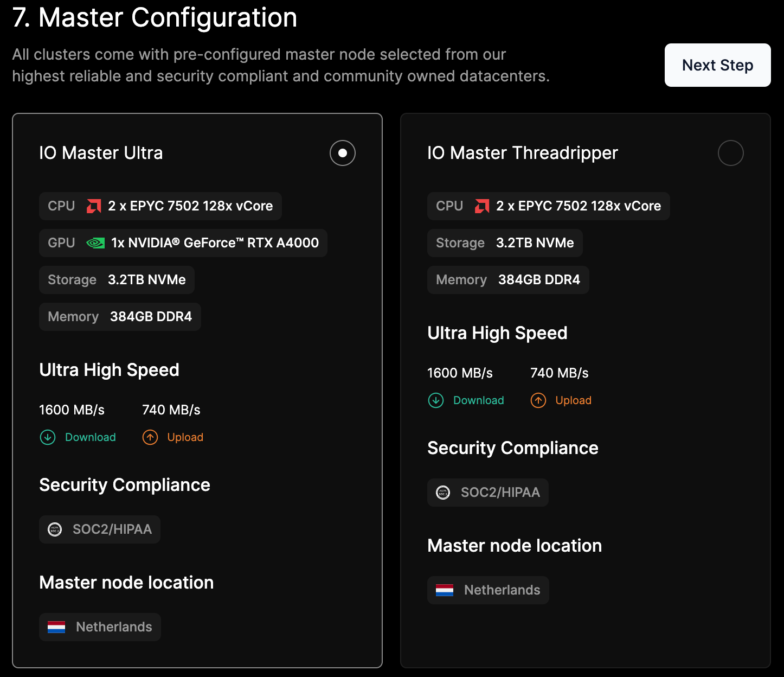Click the Storage 3.2TB NVMe chip in Ultra card
The image size is (784, 677).
[x=117, y=280]
